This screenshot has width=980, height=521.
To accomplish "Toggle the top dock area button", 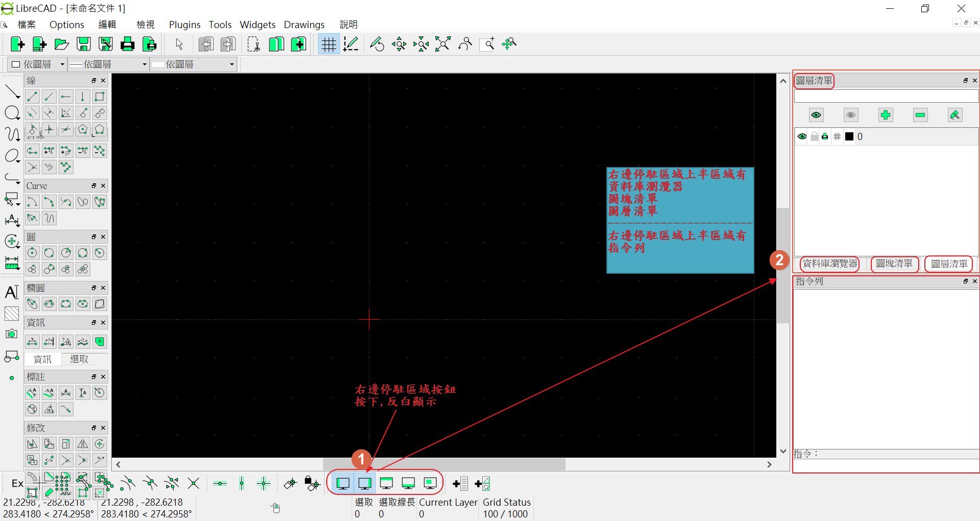I will pos(386,483).
